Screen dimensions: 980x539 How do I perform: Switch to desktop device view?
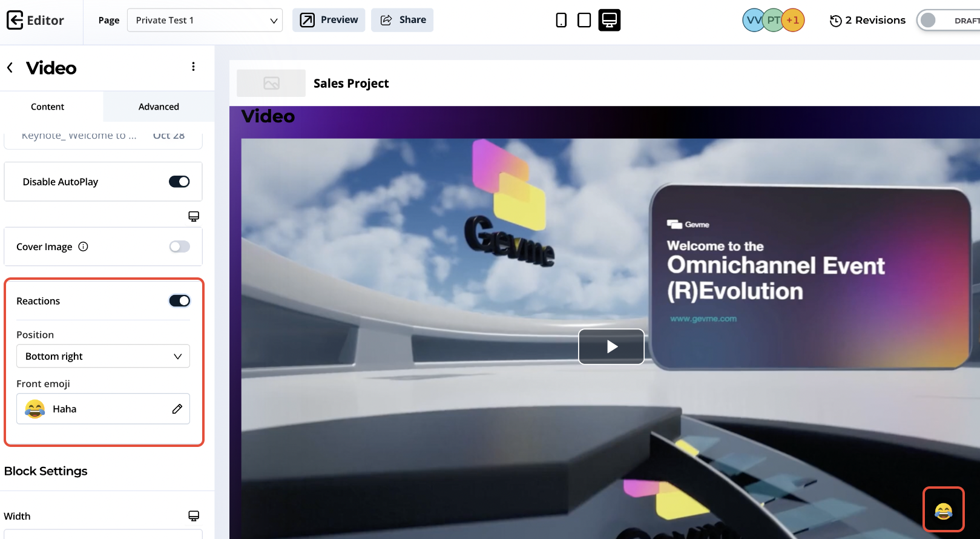pos(610,20)
